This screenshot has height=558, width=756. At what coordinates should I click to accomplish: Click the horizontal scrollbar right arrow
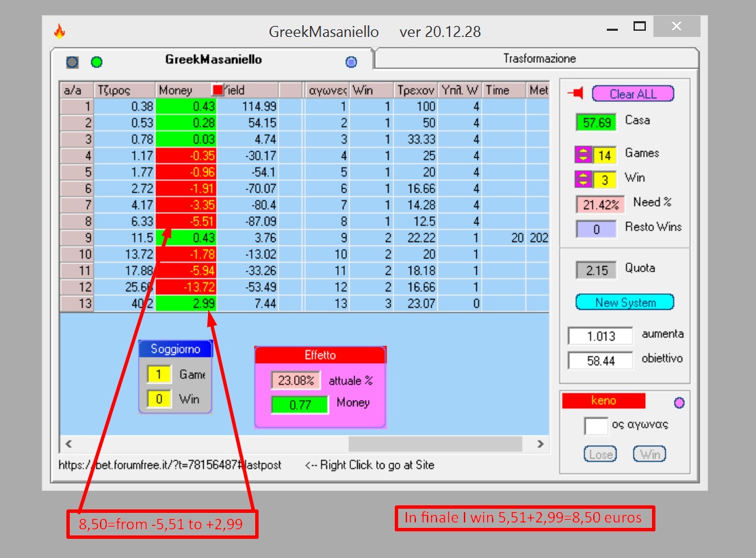540,444
